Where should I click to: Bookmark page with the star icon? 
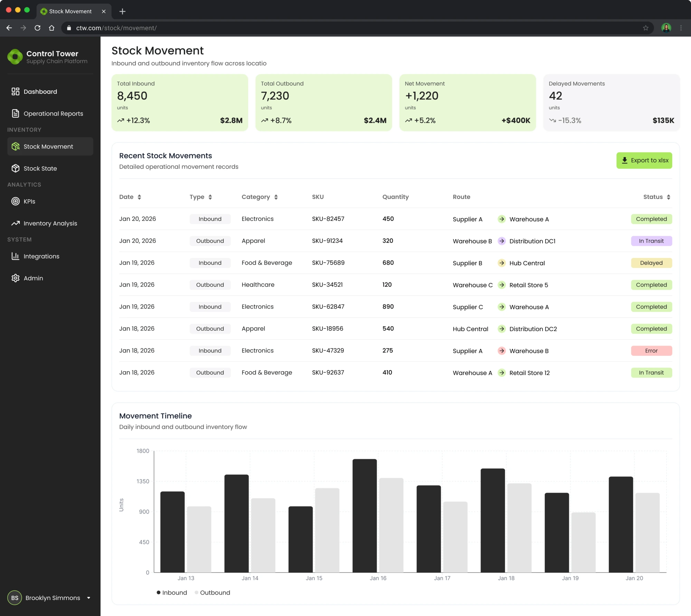pyautogui.click(x=645, y=28)
